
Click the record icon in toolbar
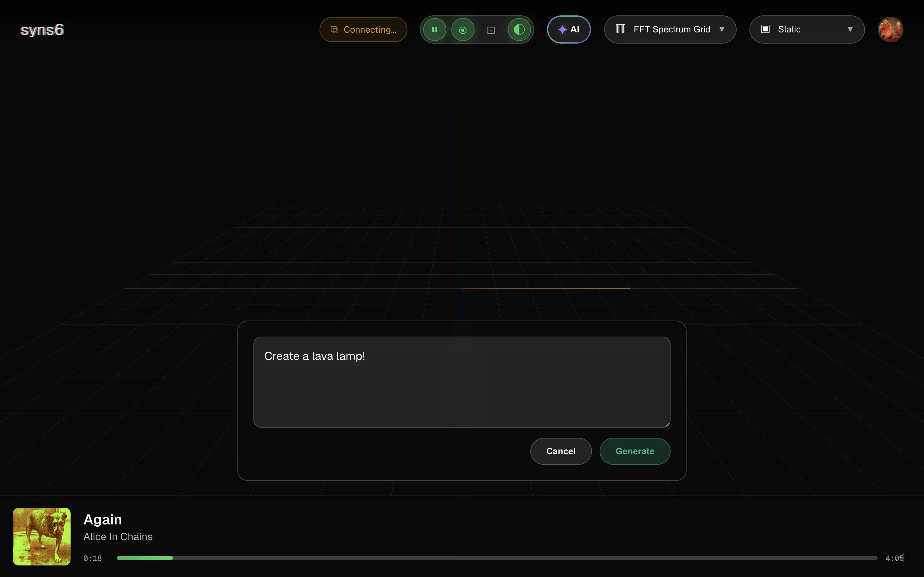(463, 29)
